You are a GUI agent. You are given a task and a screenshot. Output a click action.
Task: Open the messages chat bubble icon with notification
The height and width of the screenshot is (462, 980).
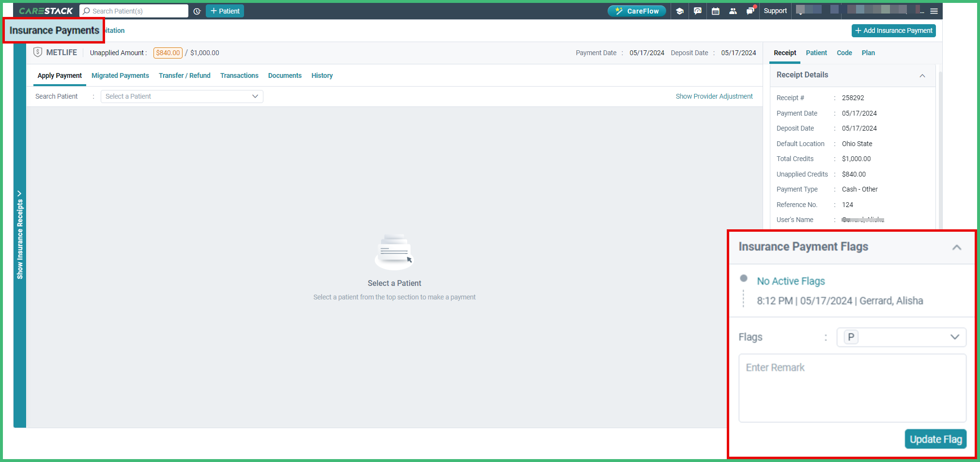click(x=750, y=11)
